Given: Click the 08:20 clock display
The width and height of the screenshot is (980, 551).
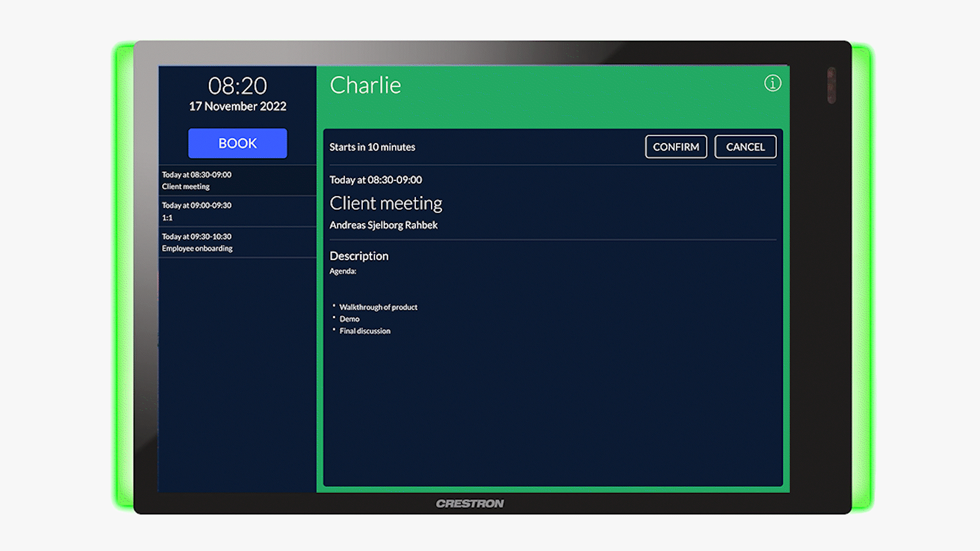Looking at the screenshot, I should 237,86.
